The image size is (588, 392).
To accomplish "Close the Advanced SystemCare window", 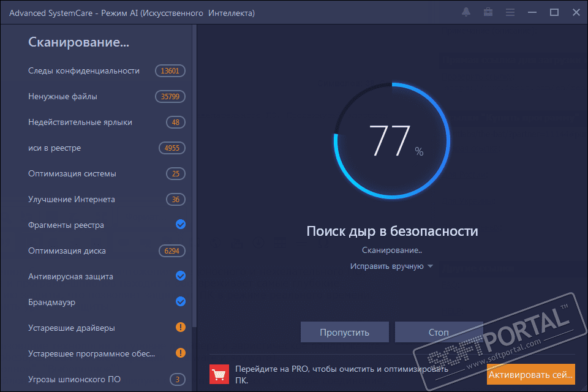I will [x=576, y=12].
